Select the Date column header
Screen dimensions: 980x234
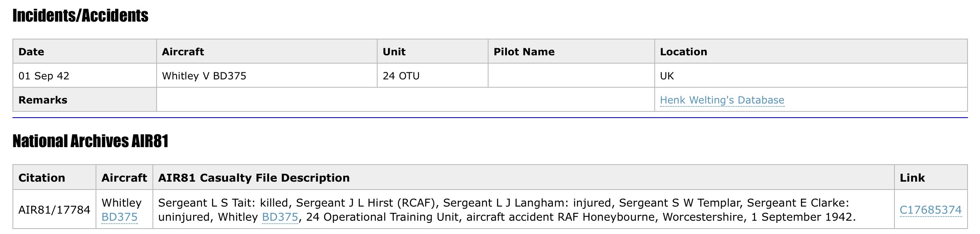point(31,52)
